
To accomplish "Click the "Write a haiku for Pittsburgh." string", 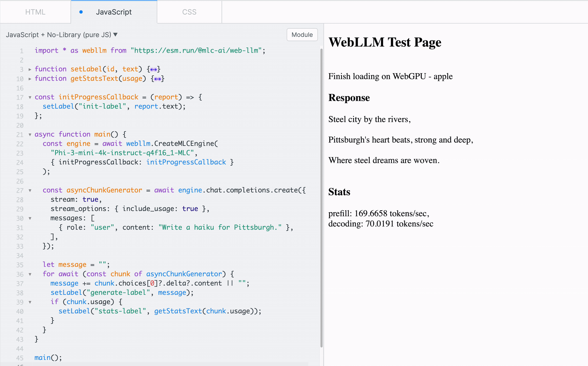I will tap(220, 227).
